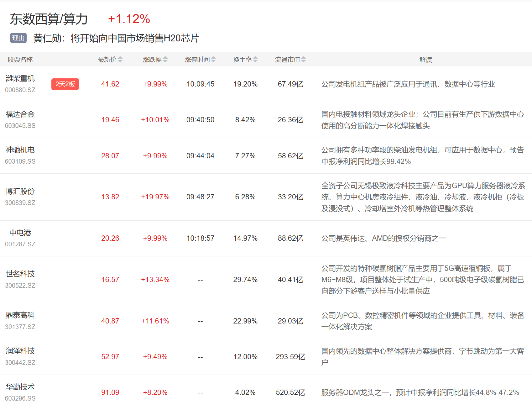The image size is (532, 410).
Task: Click the 2天2板 badge on 潍柴重机
Action: point(65,84)
